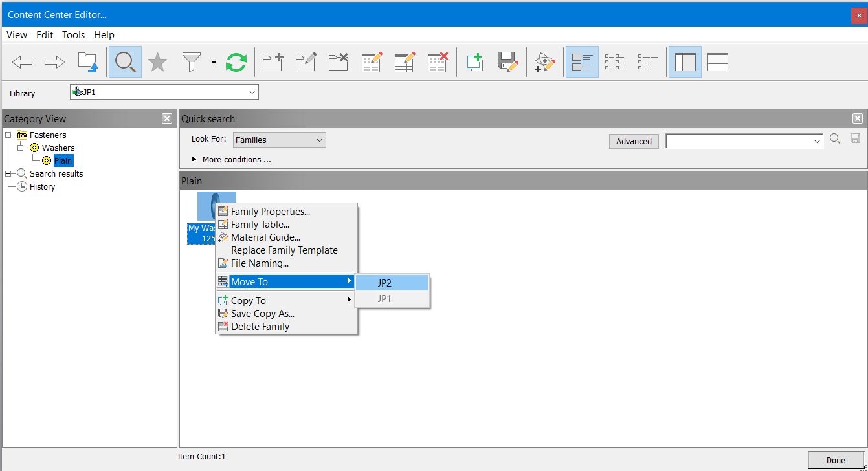Choose Family Properties from the context menu
Screen dimensions: 868x471
tap(270, 211)
